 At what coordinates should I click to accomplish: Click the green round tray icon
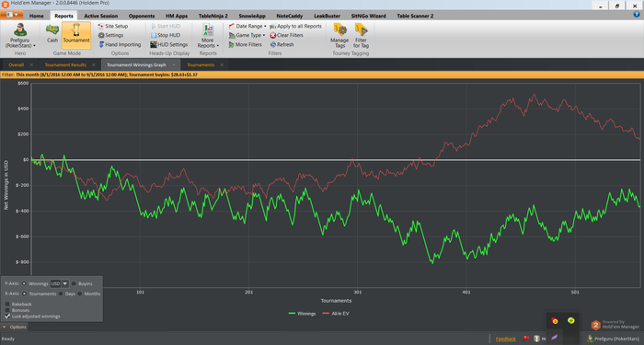[x=571, y=320]
